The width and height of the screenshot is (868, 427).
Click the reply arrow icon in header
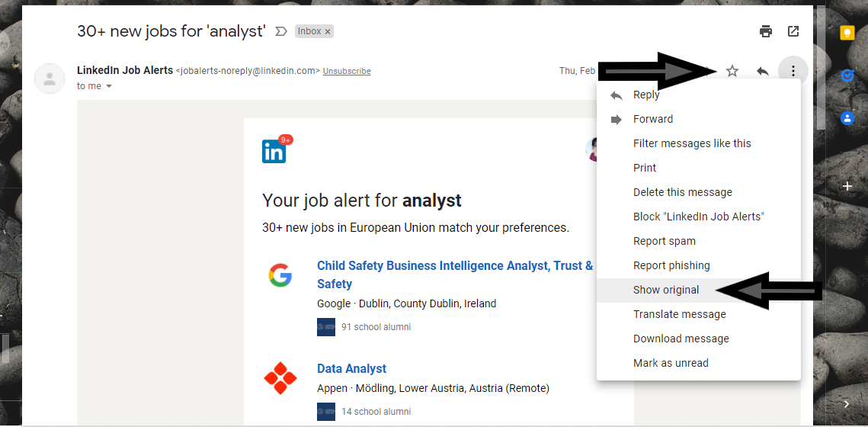tap(762, 71)
